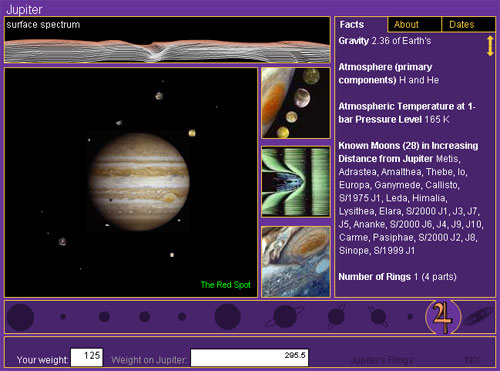Image resolution: width=500 pixels, height=371 pixels.
Task: Select the Red Spot close-up thumbnail
Action: (296, 262)
